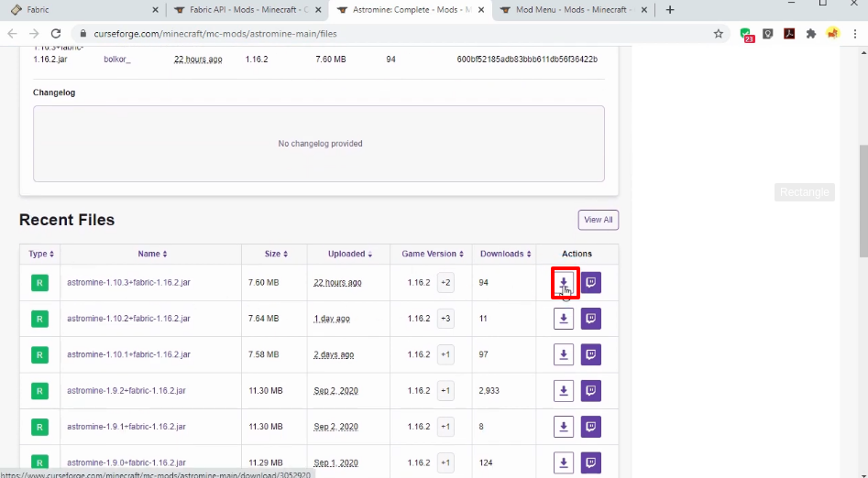Click the page vertical scrollbar thumb
The image size is (868, 478).
click(863, 201)
